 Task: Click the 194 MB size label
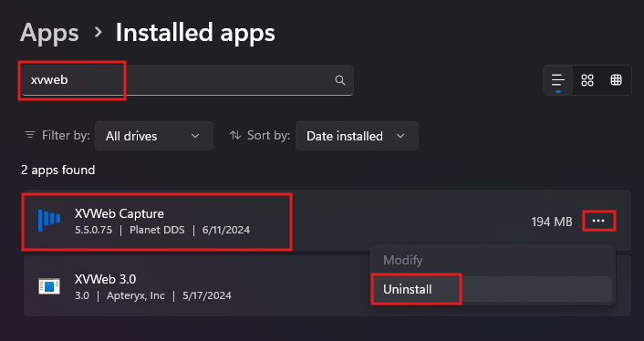pos(552,222)
